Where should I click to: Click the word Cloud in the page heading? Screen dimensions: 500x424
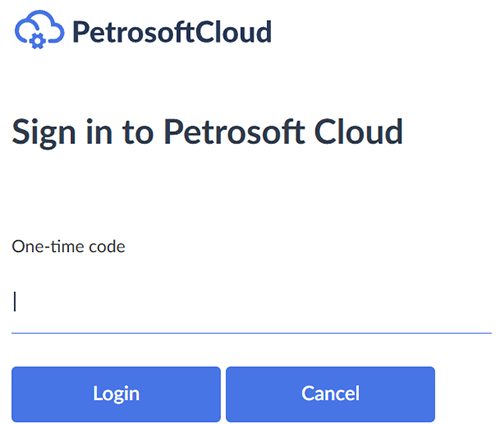pyautogui.click(x=359, y=132)
